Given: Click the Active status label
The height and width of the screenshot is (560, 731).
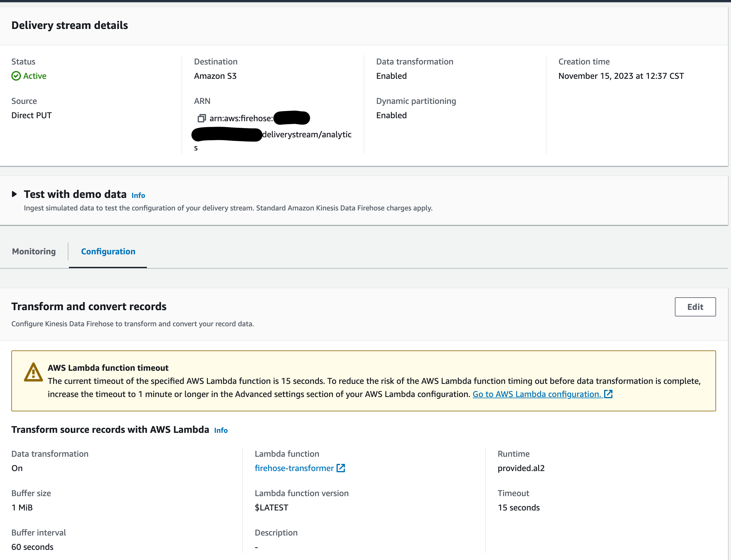Looking at the screenshot, I should point(35,76).
